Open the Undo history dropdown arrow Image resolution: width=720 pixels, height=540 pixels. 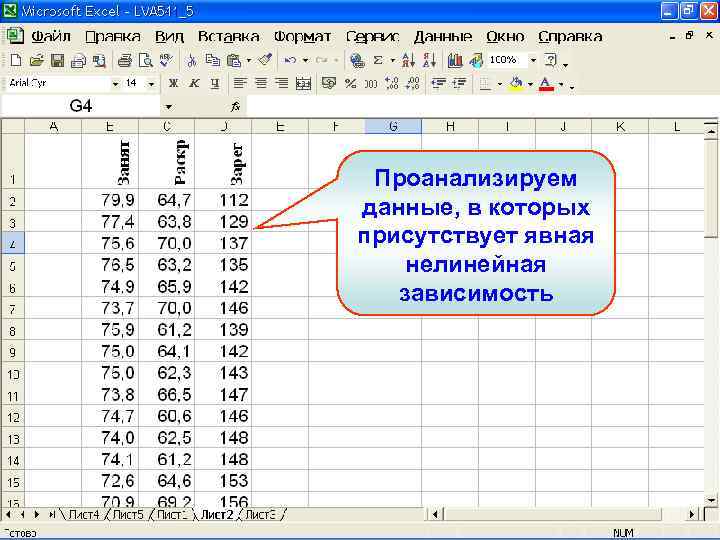[305, 60]
